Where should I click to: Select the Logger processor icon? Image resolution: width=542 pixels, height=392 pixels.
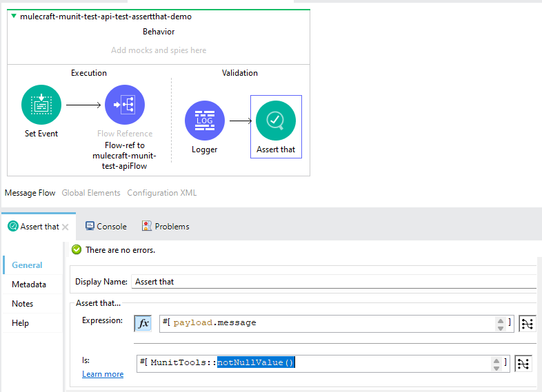tap(205, 121)
